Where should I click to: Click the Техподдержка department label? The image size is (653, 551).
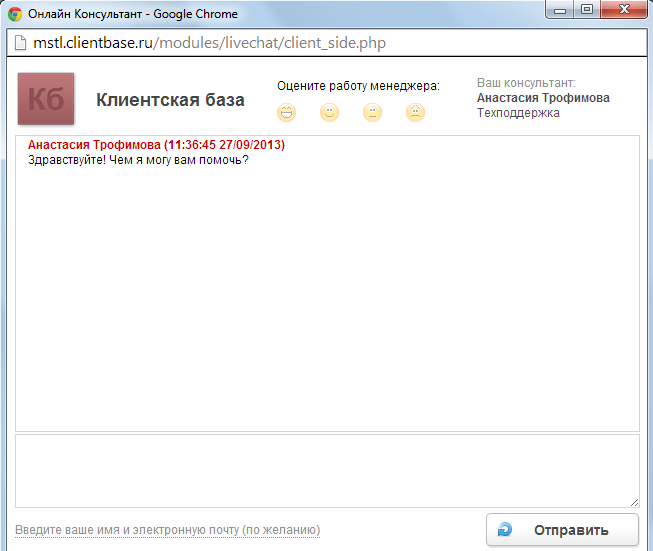coord(518,113)
